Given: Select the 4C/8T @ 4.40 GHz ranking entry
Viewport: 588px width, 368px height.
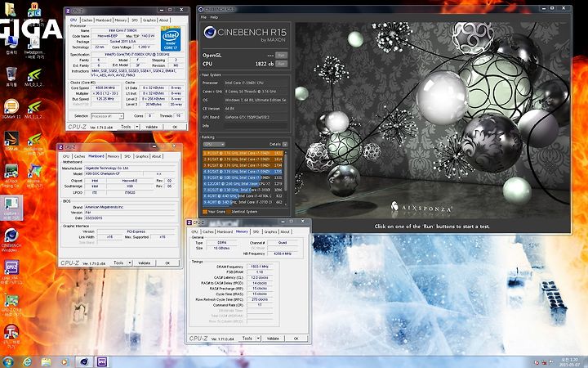Looking at the screenshot, I should coord(243,195).
